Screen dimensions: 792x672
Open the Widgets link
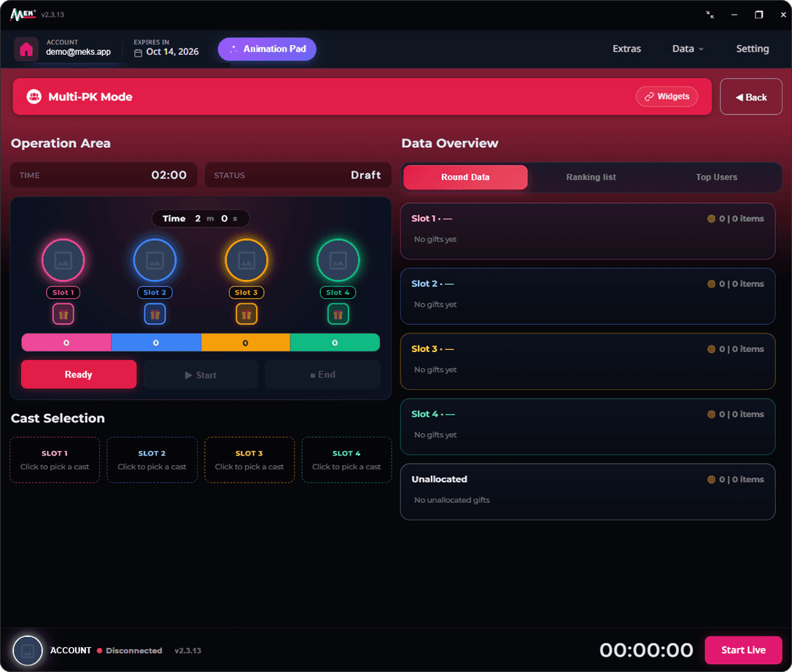[x=667, y=96]
